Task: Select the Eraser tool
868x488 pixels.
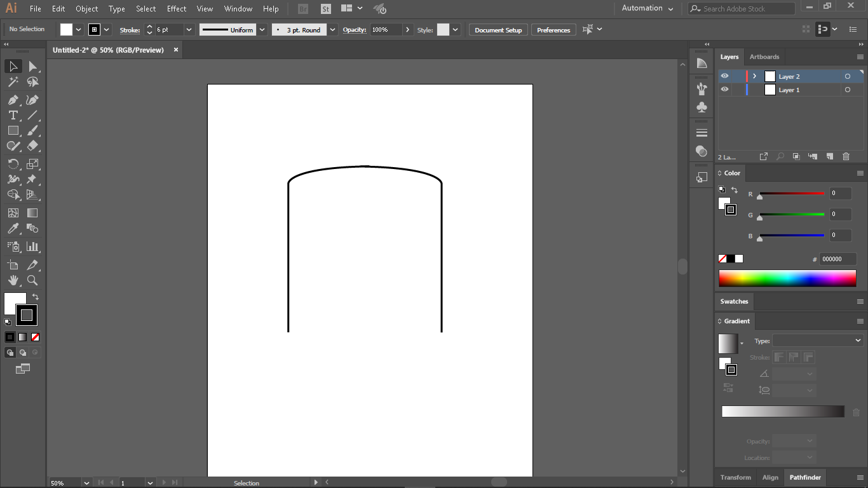Action: [x=32, y=146]
